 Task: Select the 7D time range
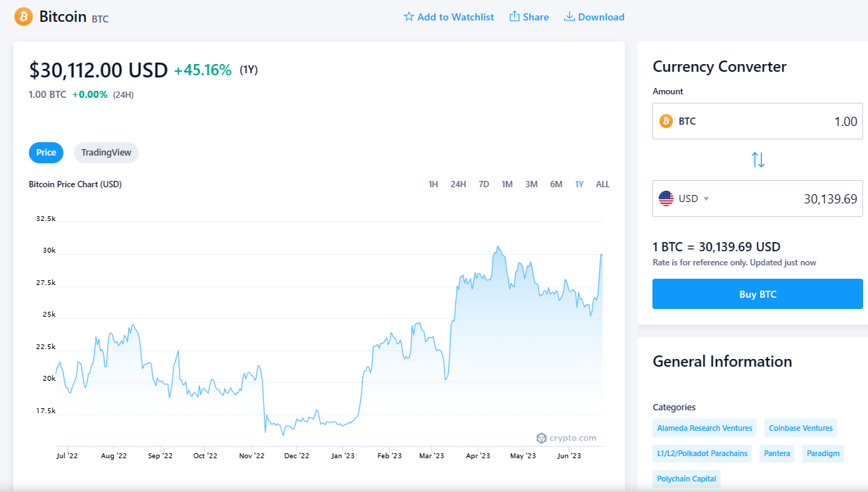click(484, 184)
